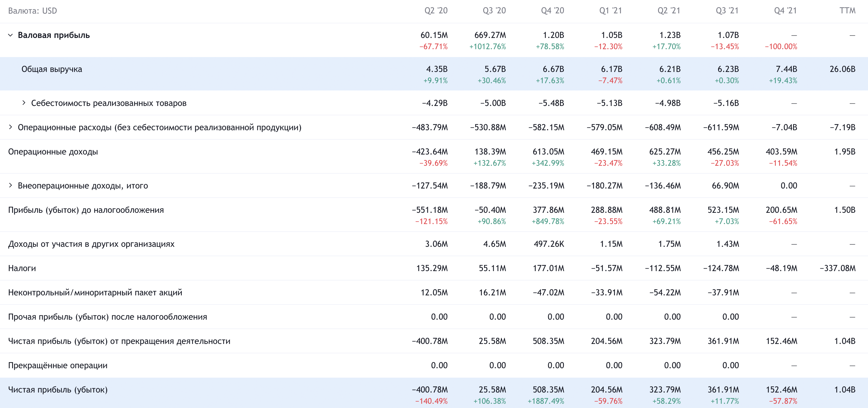Click revenue change +30.46%

(492, 80)
